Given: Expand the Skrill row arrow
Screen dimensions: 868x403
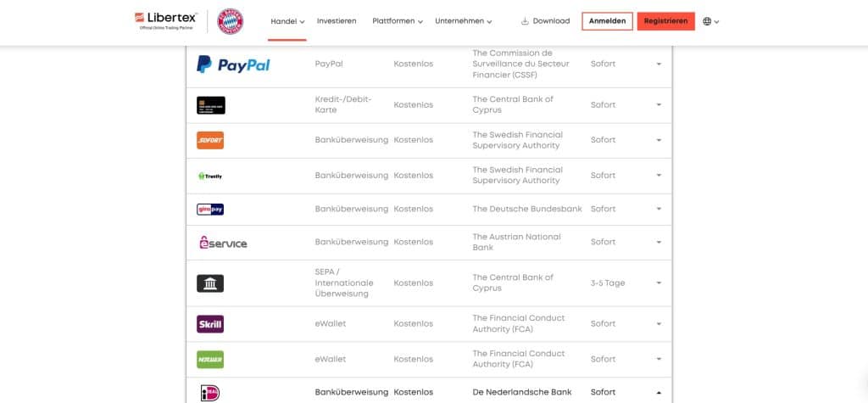Looking at the screenshot, I should (659, 324).
